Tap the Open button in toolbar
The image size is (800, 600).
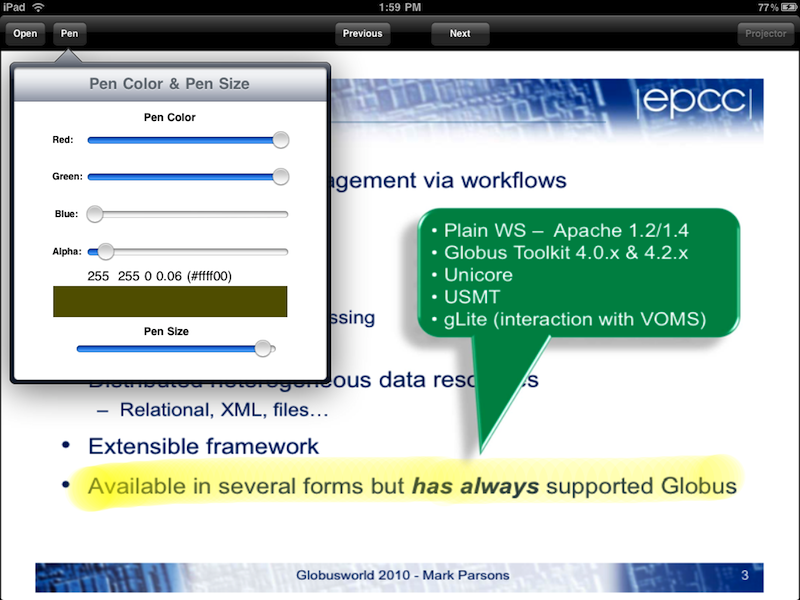[x=25, y=33]
